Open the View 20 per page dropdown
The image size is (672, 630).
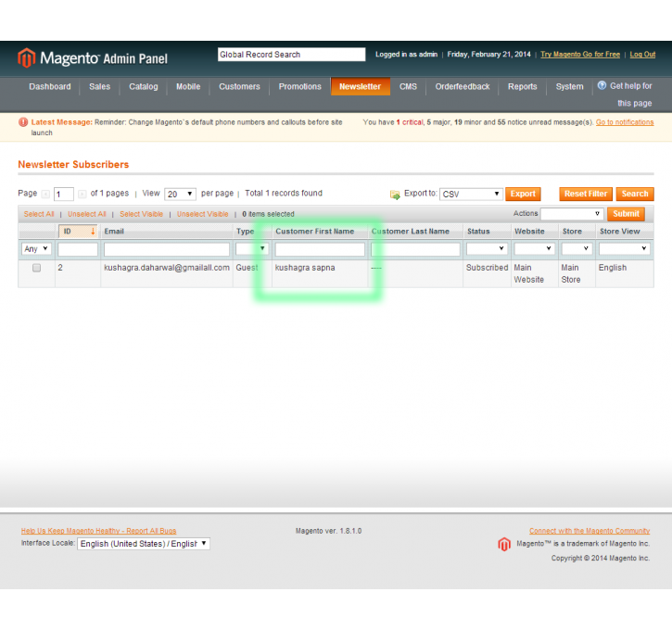180,194
